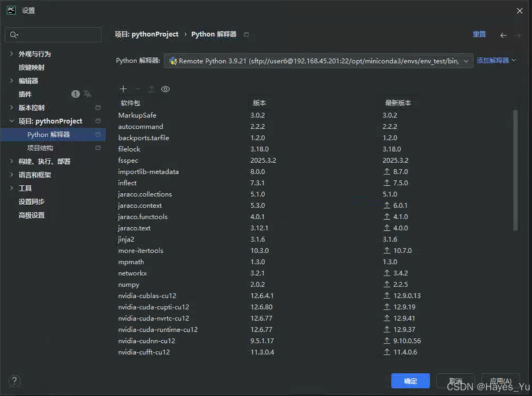Click the 版本 column header
Viewport: 532px width, 396px height.
(259, 103)
